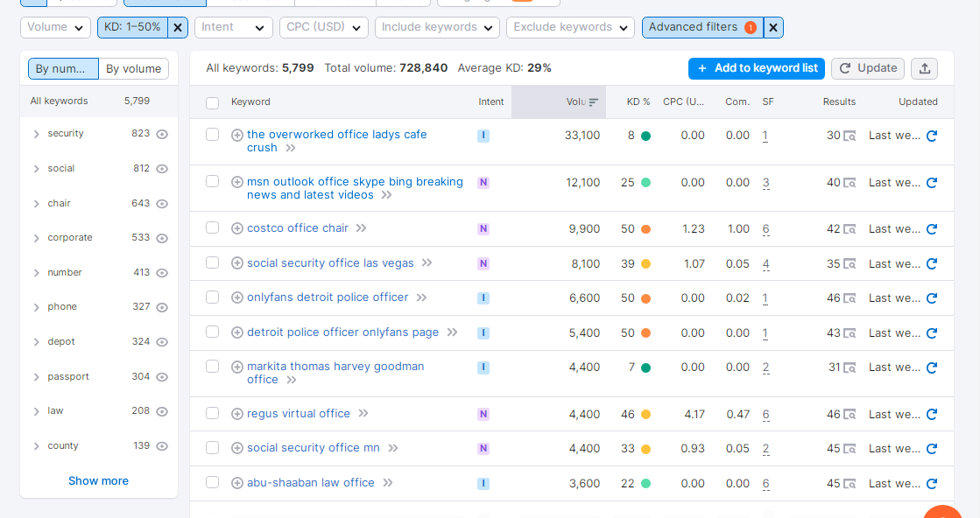The height and width of the screenshot is (518, 980).
Task: Select the phone keyword group row
Action: pyautogui.click(x=99, y=307)
